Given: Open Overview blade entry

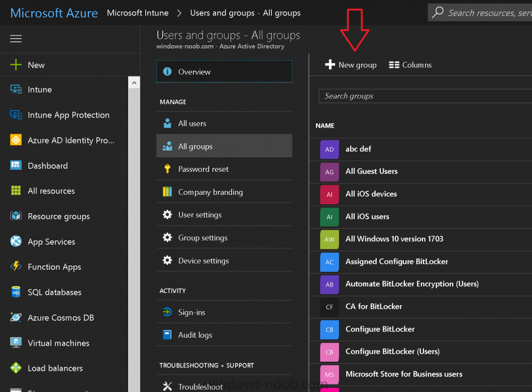Looking at the screenshot, I should [x=225, y=71].
